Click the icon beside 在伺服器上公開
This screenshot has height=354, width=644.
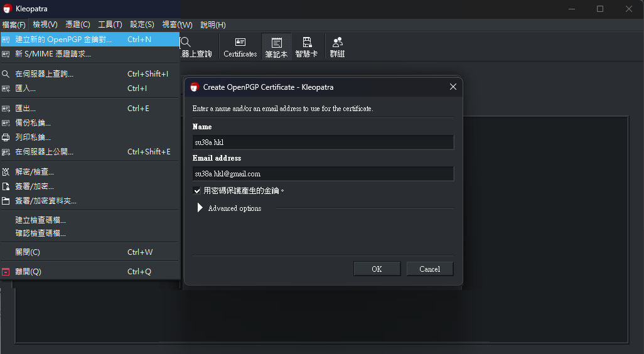click(x=6, y=152)
